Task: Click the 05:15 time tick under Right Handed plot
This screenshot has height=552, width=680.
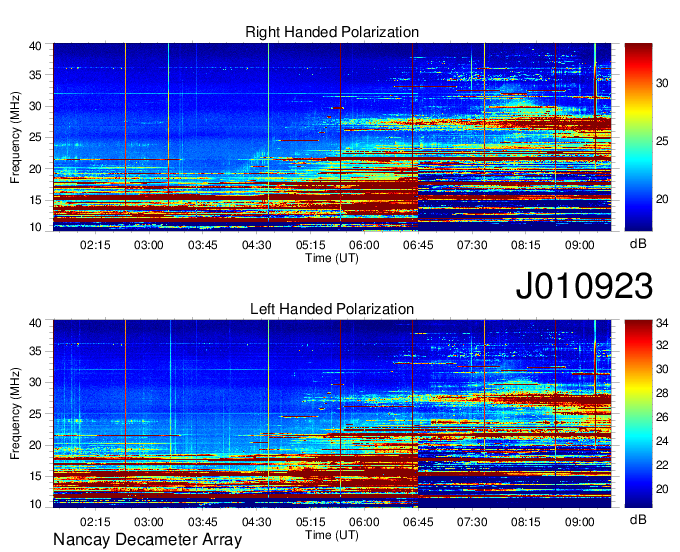Action: click(x=311, y=245)
